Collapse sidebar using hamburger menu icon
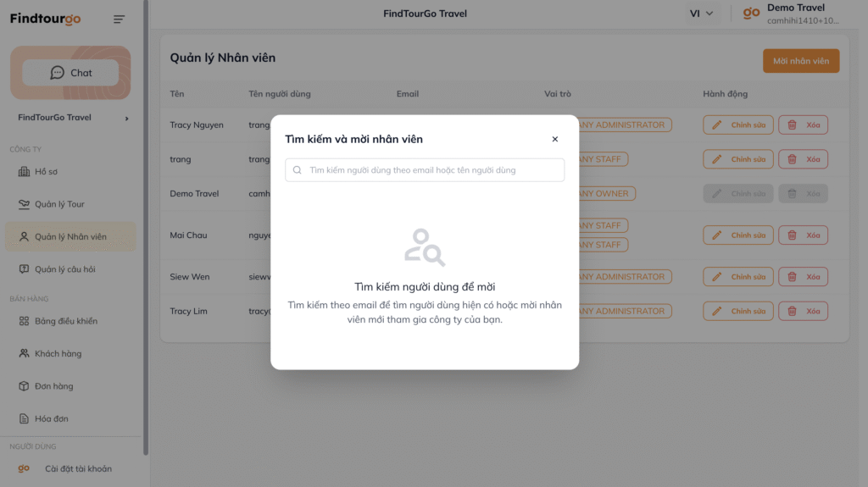 coord(119,19)
